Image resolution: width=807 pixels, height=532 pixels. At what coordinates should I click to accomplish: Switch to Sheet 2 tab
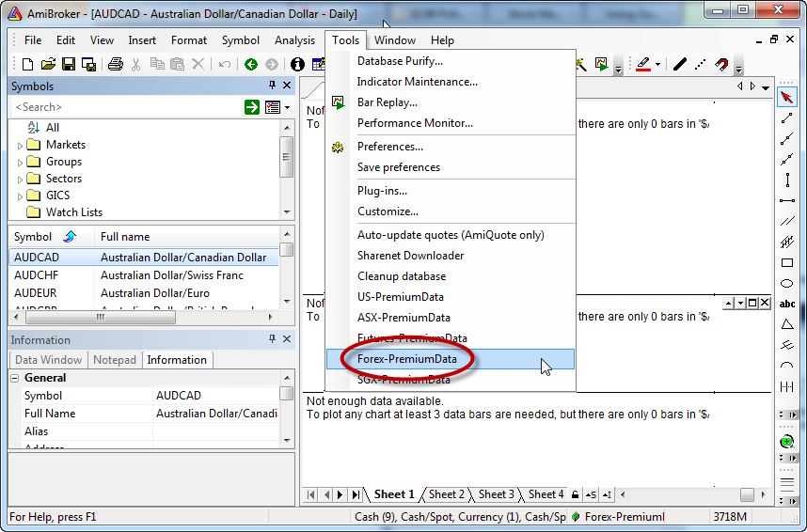coord(446,494)
